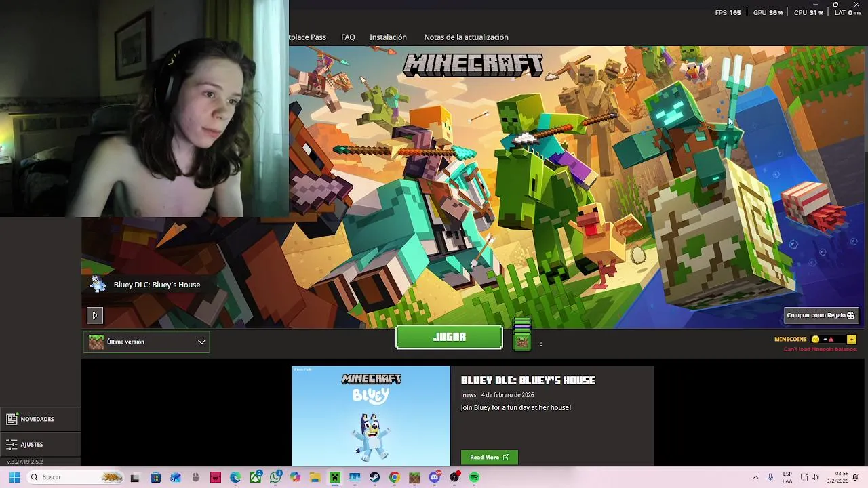Open Copilot from the taskbar
Viewport: 868px width, 488px height.
(x=295, y=477)
